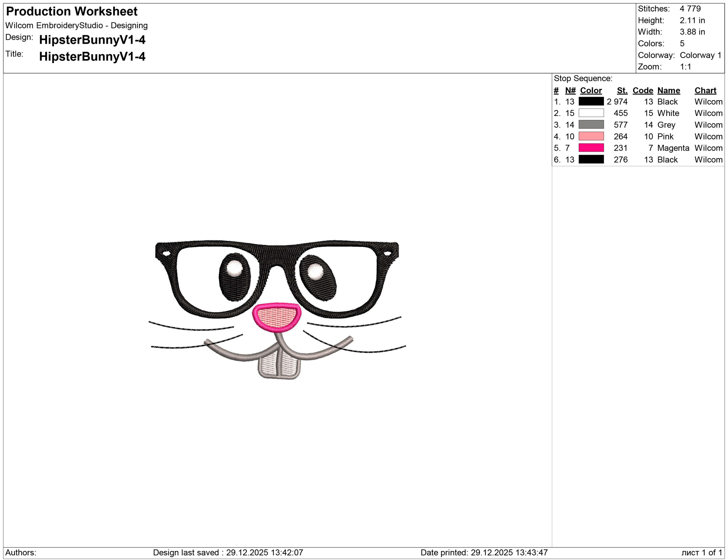The image size is (728, 560).
Task: Click the last black swatch in row 6
Action: pyautogui.click(x=591, y=159)
